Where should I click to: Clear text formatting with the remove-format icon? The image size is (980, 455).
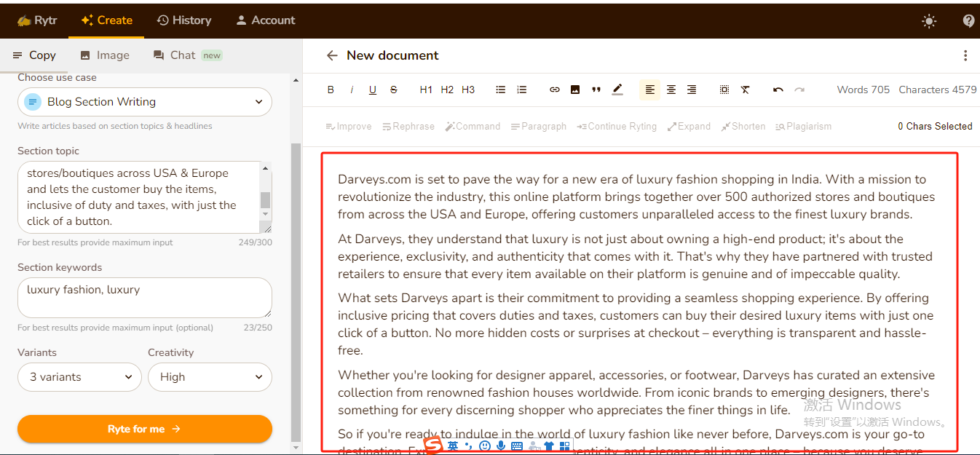pyautogui.click(x=746, y=90)
